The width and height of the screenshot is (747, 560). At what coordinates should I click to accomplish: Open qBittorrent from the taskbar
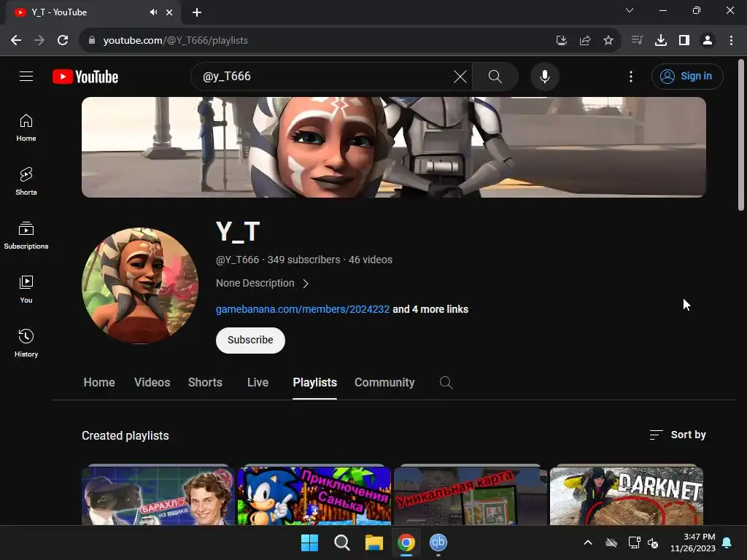pyautogui.click(x=438, y=542)
